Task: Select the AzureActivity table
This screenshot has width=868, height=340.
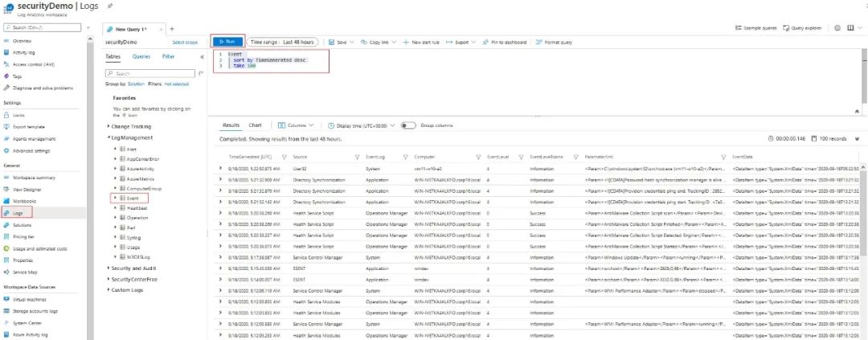Action: [140, 169]
